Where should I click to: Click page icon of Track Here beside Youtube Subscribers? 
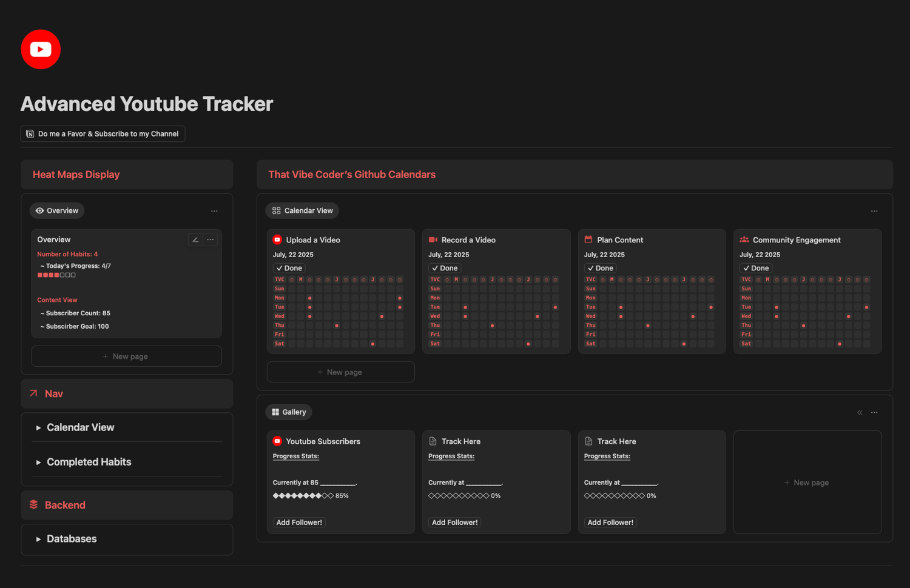pyautogui.click(x=433, y=441)
